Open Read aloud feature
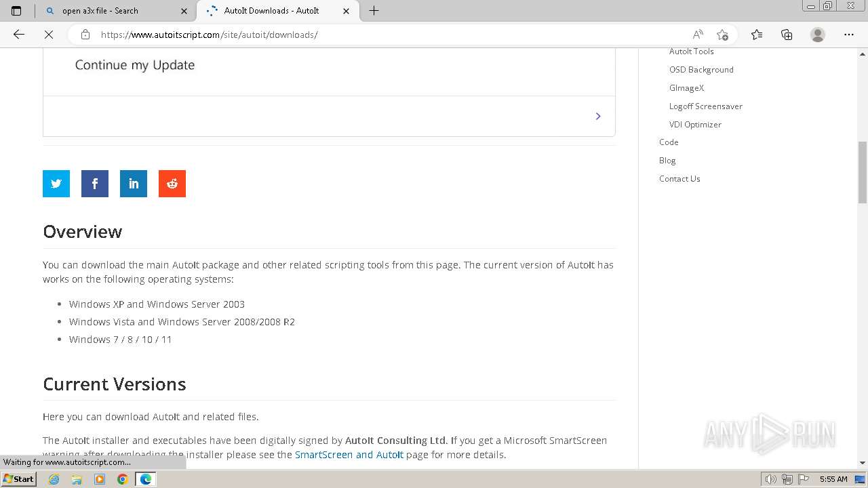The height and width of the screenshot is (488, 868). tap(698, 35)
